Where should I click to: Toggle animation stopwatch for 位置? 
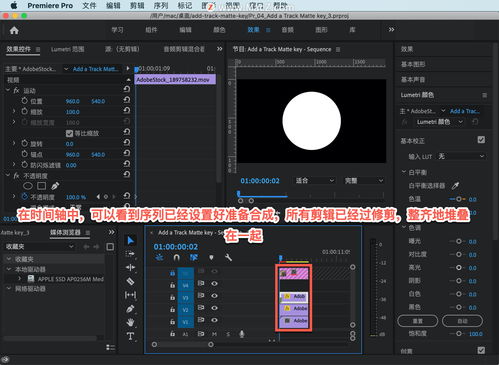pyautogui.click(x=24, y=101)
